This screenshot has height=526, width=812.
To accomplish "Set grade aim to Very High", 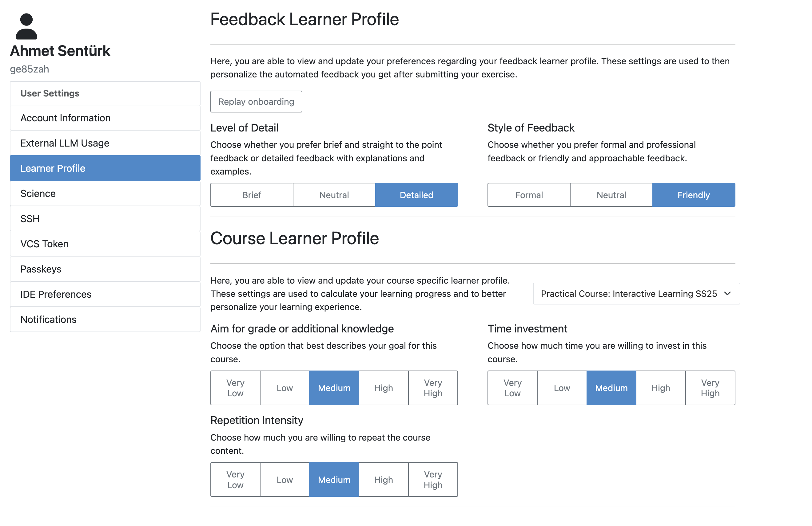I will (x=433, y=388).
